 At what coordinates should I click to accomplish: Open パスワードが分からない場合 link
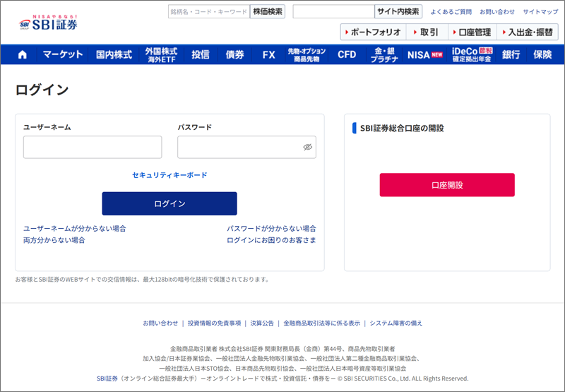click(271, 228)
